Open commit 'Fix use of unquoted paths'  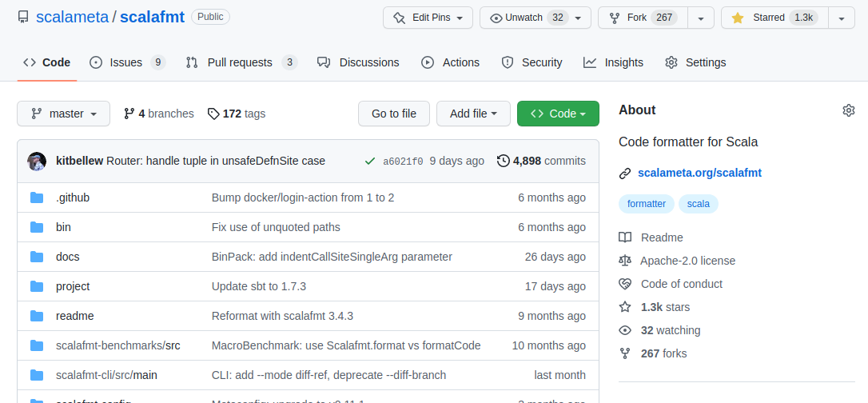click(276, 228)
